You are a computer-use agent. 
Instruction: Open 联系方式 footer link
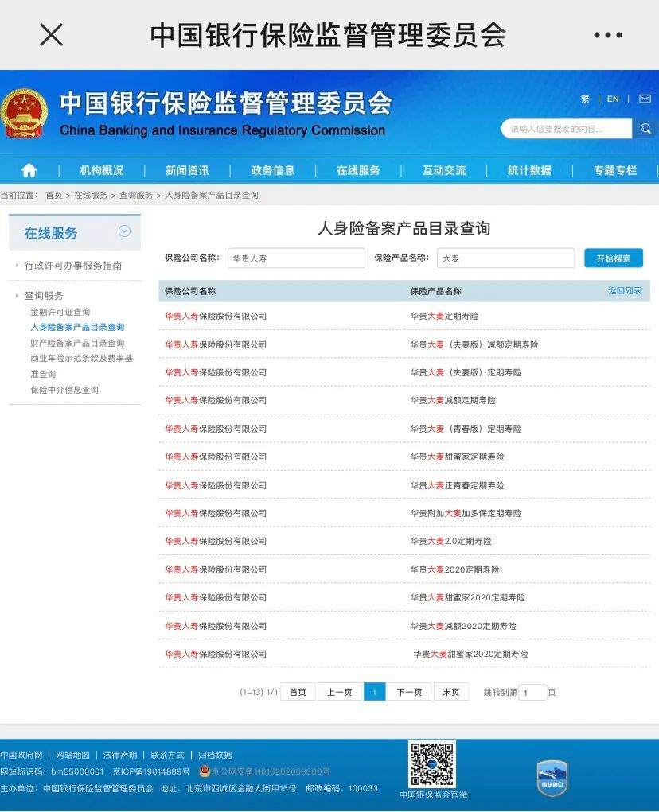(x=167, y=755)
